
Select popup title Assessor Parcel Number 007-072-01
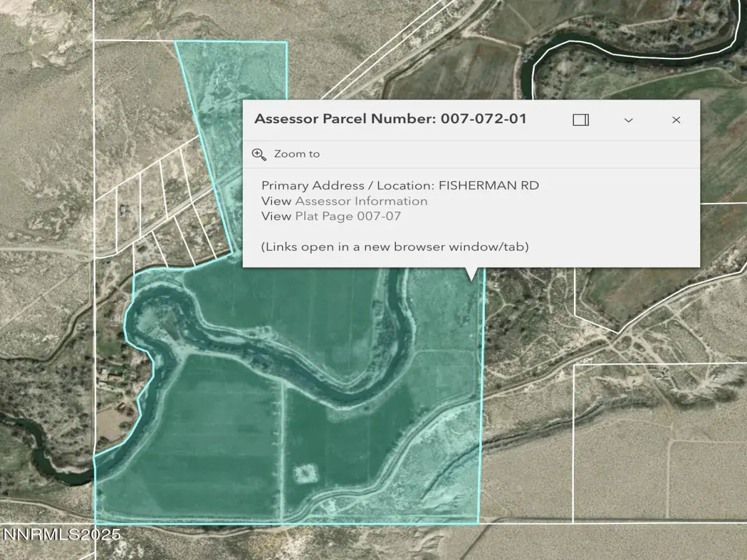point(390,119)
